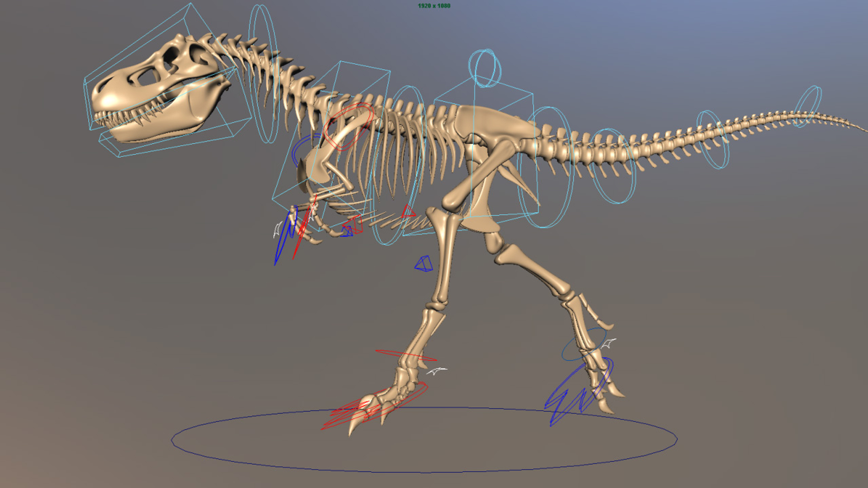
Task: Pick the small cyan ring atop the hip box
Action: click(x=485, y=68)
